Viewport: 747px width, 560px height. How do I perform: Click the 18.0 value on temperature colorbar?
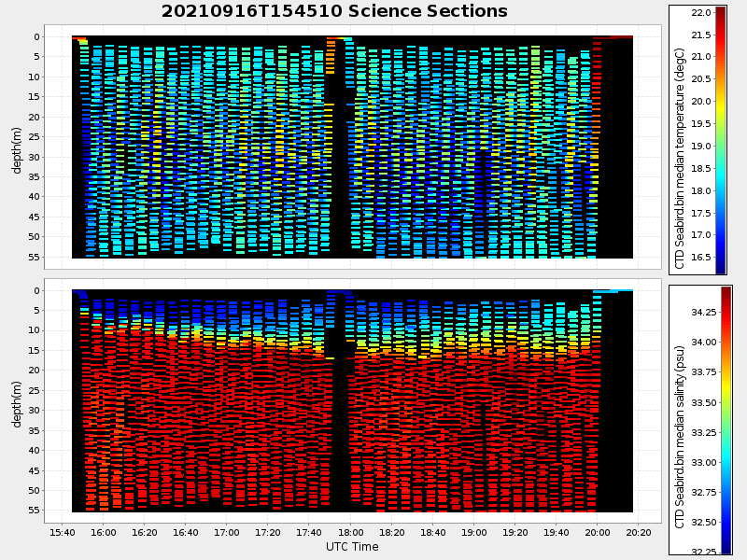701,190
